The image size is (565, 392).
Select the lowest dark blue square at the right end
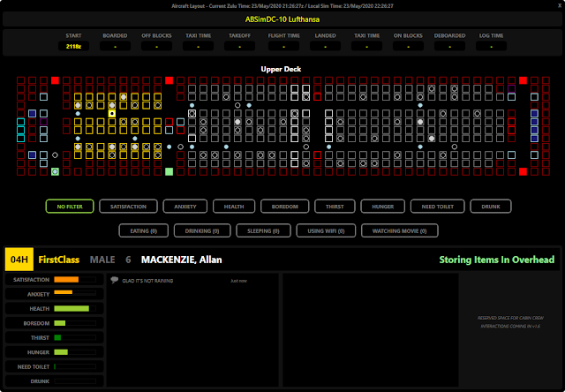[534, 139]
